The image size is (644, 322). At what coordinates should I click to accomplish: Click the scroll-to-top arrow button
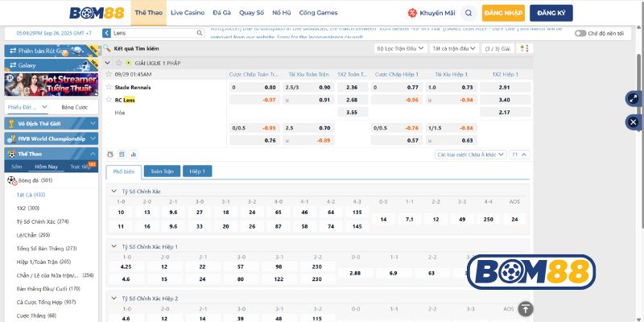tap(525, 308)
